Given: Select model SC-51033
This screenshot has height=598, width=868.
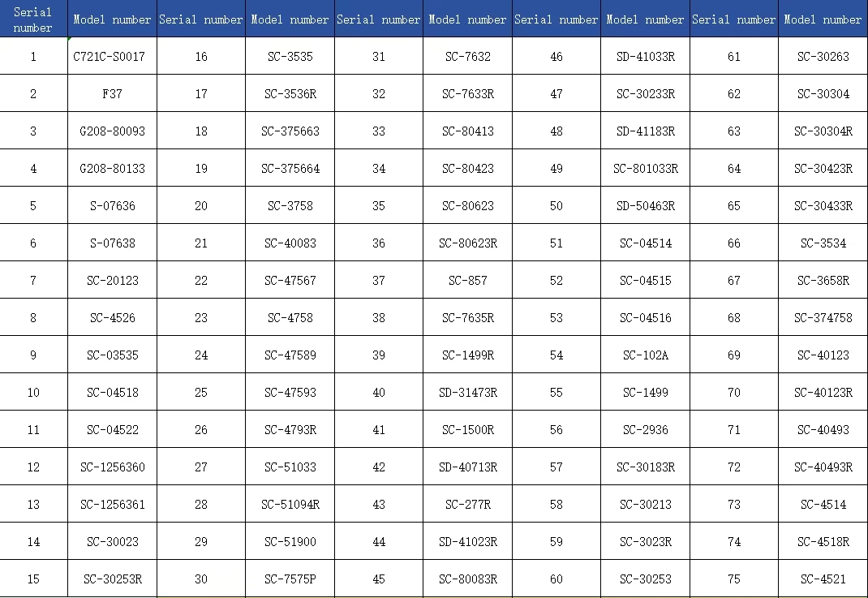Looking at the screenshot, I should (290, 467).
